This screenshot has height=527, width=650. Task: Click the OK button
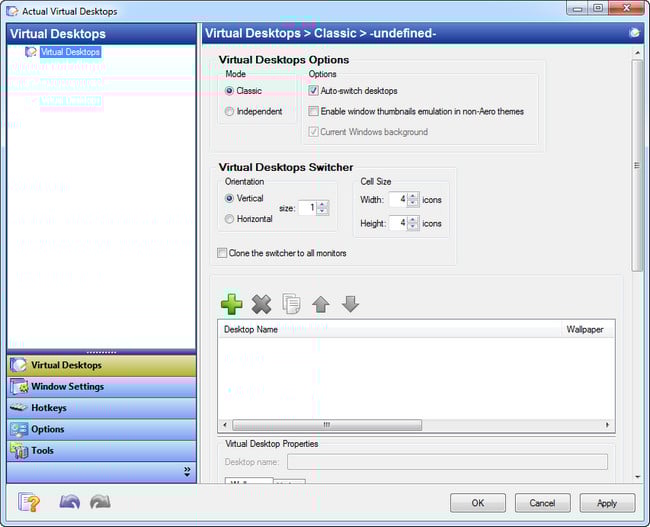pos(477,503)
